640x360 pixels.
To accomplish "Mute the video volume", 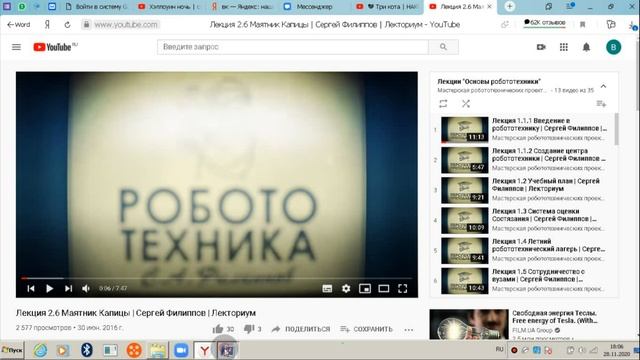I will coord(86,289).
